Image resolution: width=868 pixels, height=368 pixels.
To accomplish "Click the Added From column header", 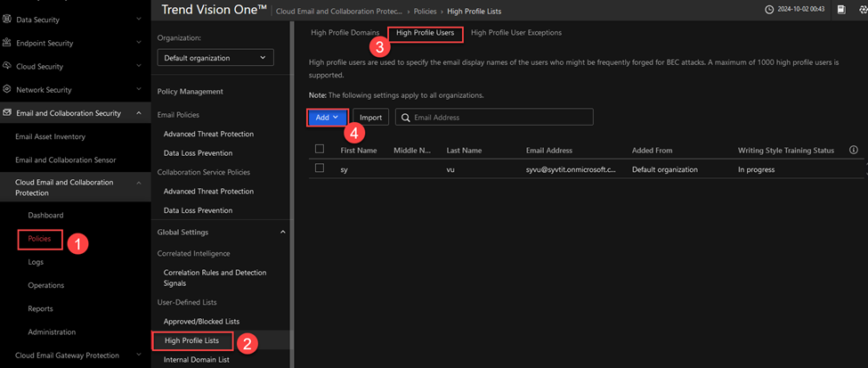I will (x=652, y=151).
